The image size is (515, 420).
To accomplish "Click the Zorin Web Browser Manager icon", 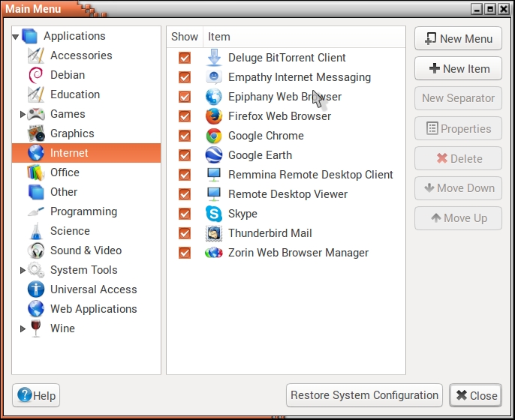I will point(214,253).
